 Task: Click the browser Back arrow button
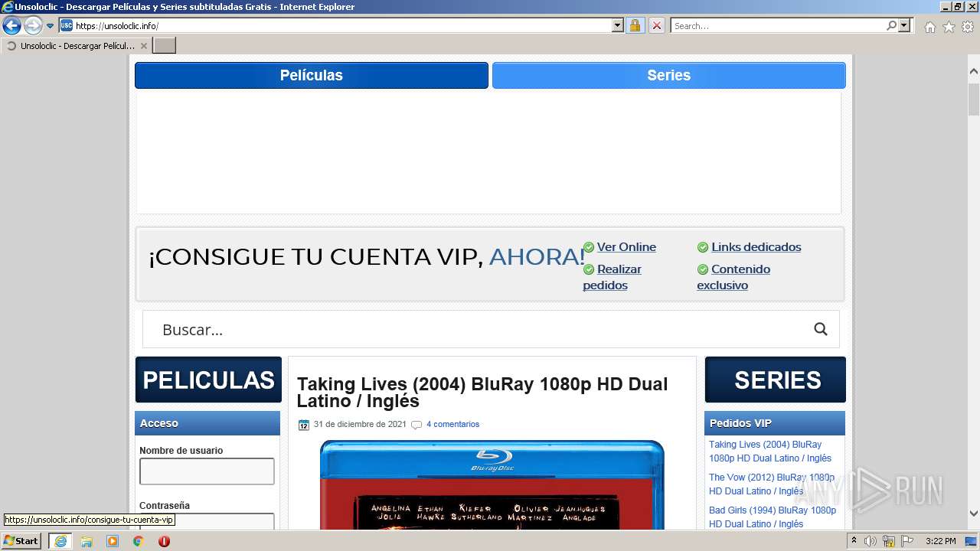tap(11, 26)
